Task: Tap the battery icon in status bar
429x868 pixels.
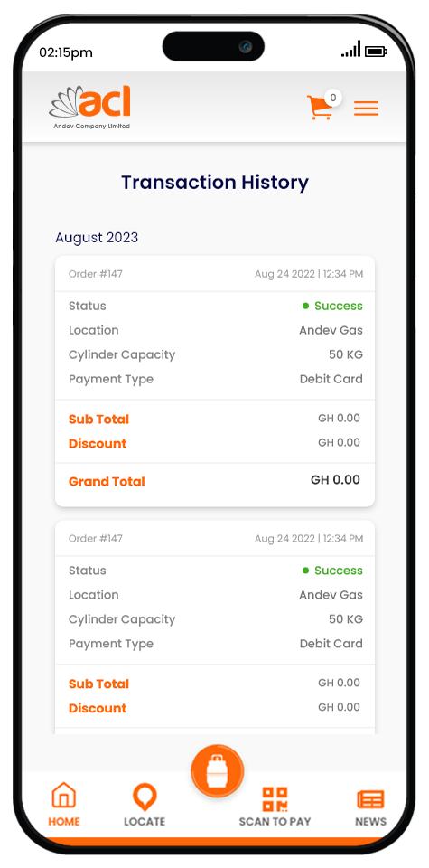Action: click(377, 52)
